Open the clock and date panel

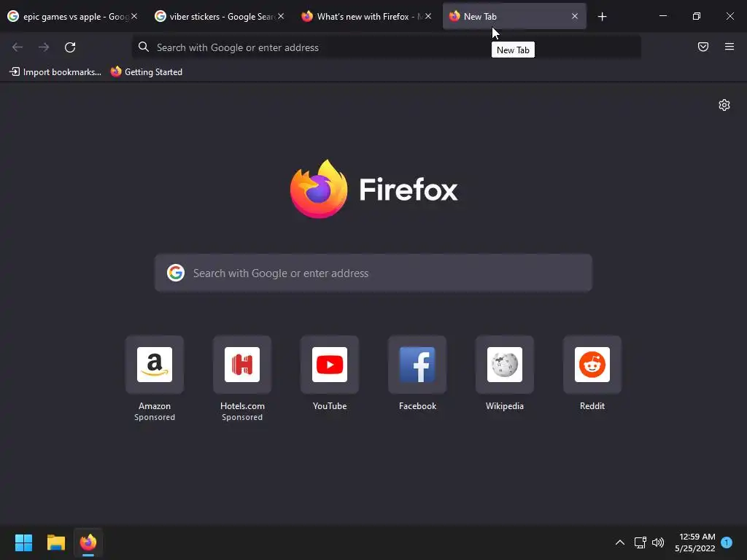[695, 542]
